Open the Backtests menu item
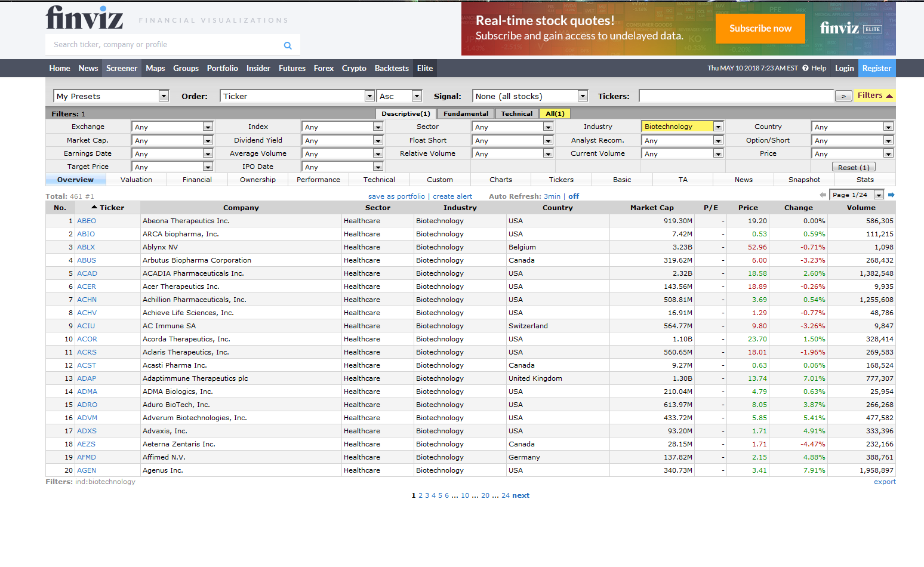Viewport: 924px width, 567px height. tap(392, 68)
